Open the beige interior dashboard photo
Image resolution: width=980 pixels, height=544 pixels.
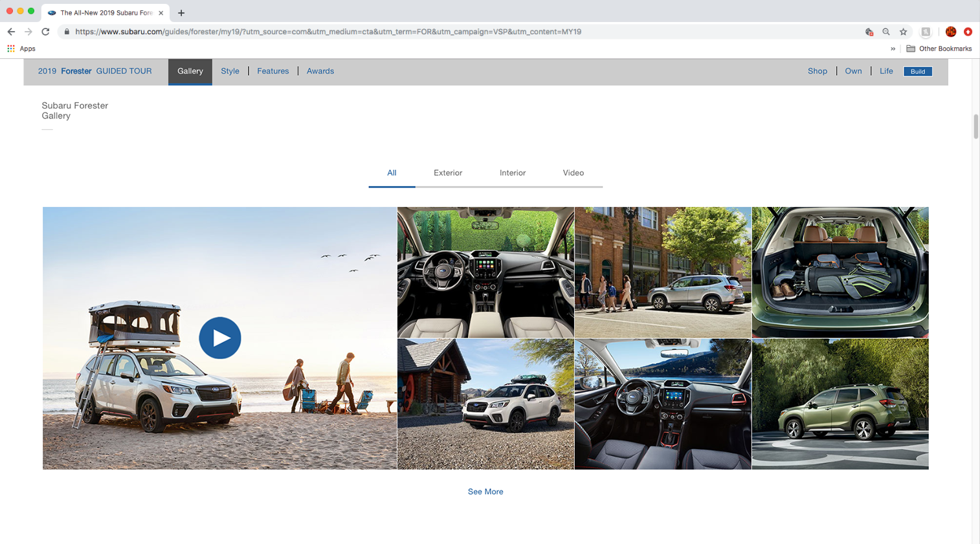click(485, 272)
